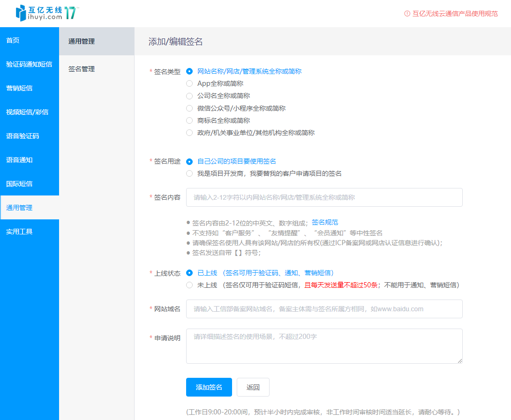
Task: Select the 公司名全称或简称 radio option
Action: [x=189, y=96]
